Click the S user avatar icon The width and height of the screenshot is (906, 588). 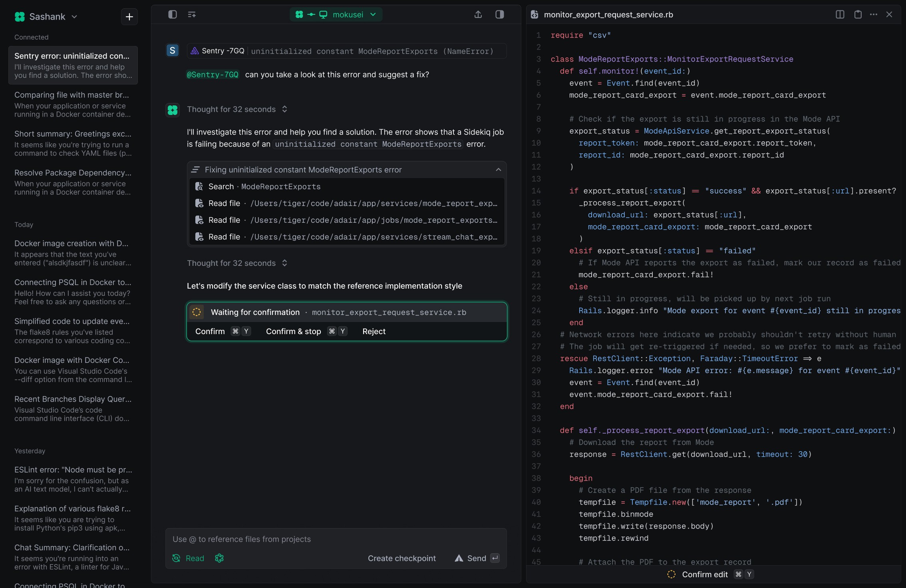click(x=172, y=50)
